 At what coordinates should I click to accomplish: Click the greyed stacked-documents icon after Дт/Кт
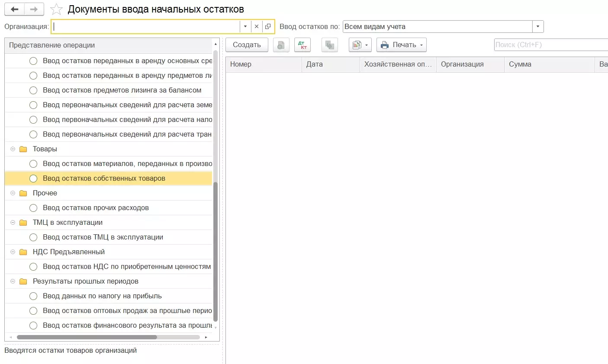[x=330, y=45]
